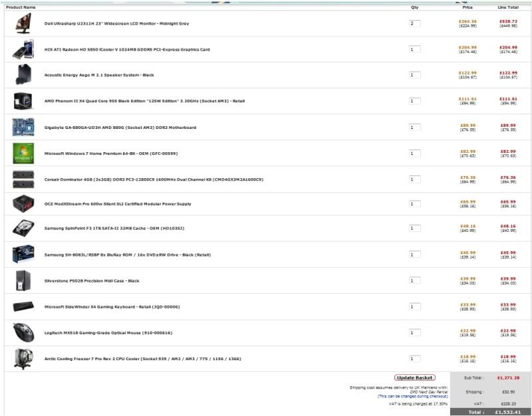Open Samsung SH-B083L BluRay ROM drive link
Screen dimensions: 532x416
coord(128,255)
